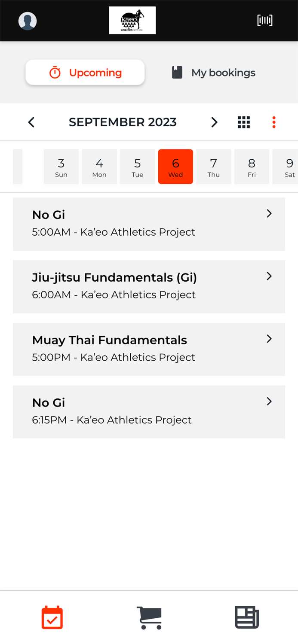The width and height of the screenshot is (298, 644).
Task: Open the news/store icon in bottom bar
Action: pos(246,617)
